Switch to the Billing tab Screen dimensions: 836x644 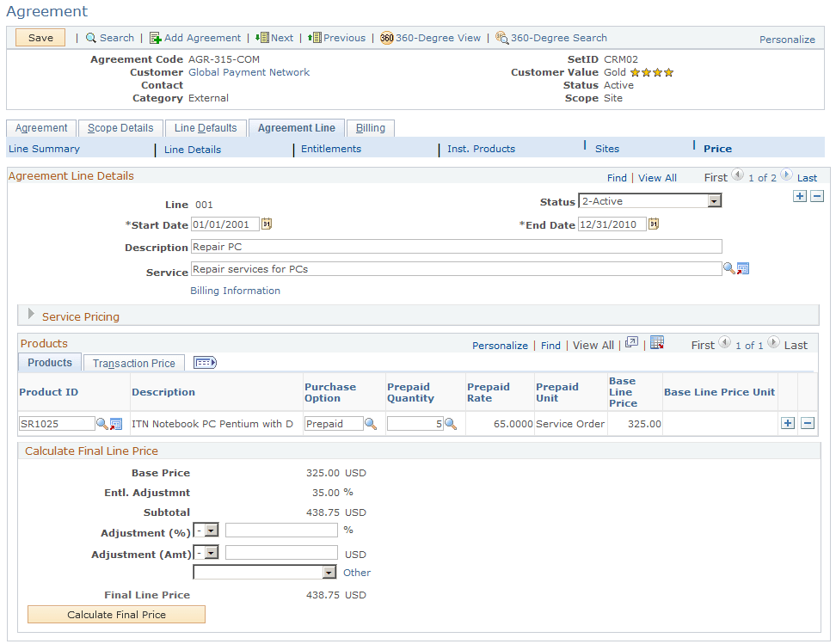tap(370, 127)
